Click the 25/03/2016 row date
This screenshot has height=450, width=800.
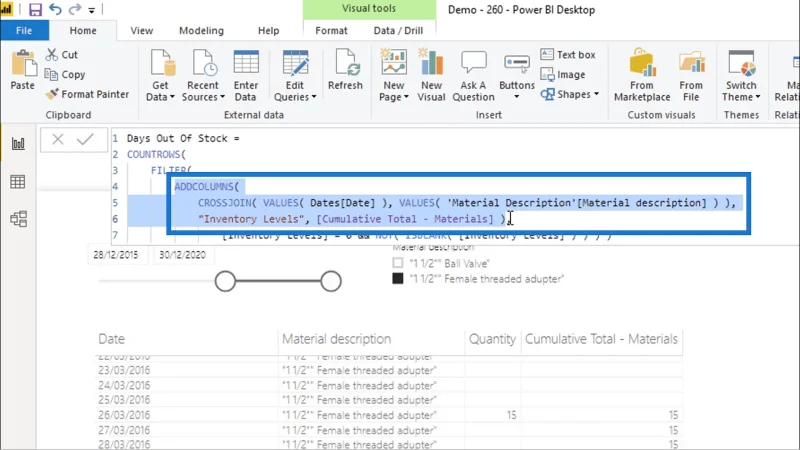[x=124, y=399]
